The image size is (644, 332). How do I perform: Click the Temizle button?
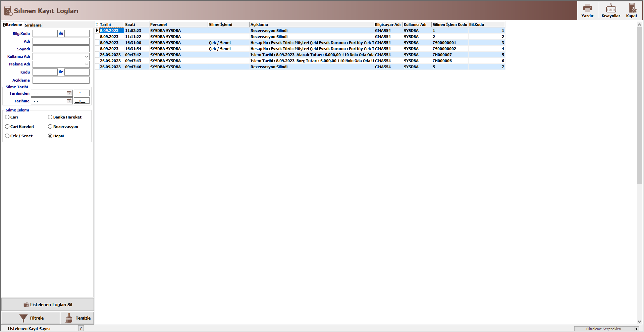pos(77,318)
